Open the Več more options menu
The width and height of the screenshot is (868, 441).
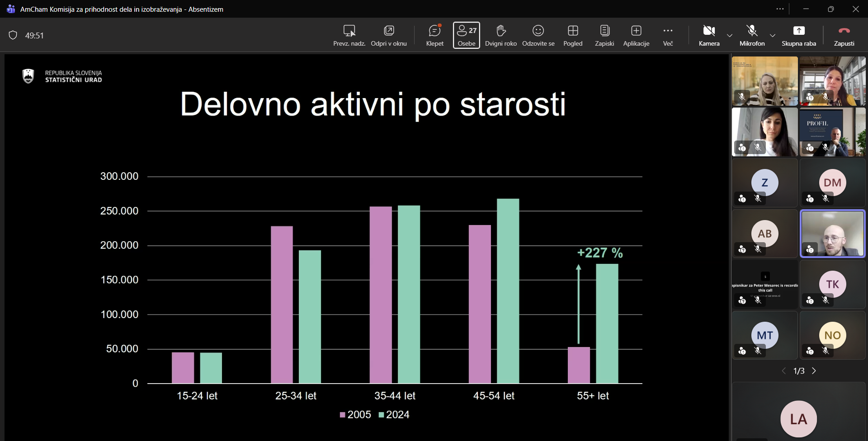pyautogui.click(x=668, y=35)
